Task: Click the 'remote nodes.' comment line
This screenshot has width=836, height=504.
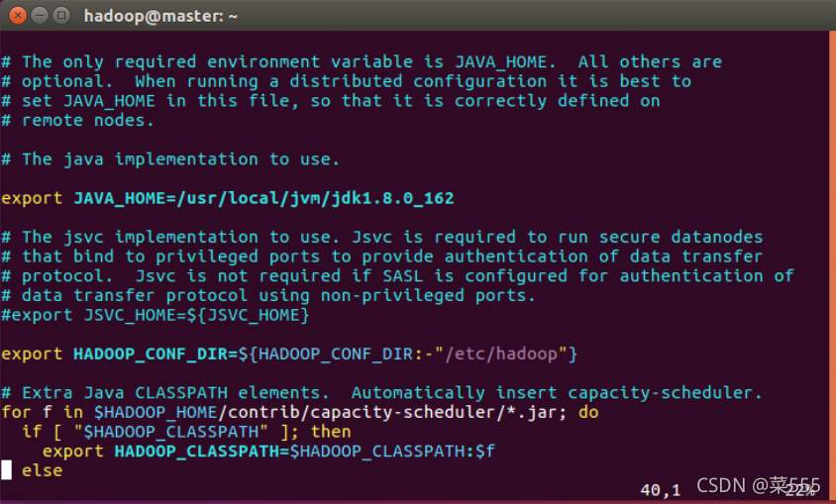Action: [77, 121]
